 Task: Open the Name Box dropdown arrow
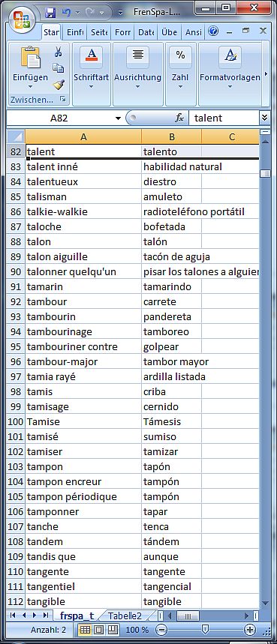pyautogui.click(x=118, y=118)
